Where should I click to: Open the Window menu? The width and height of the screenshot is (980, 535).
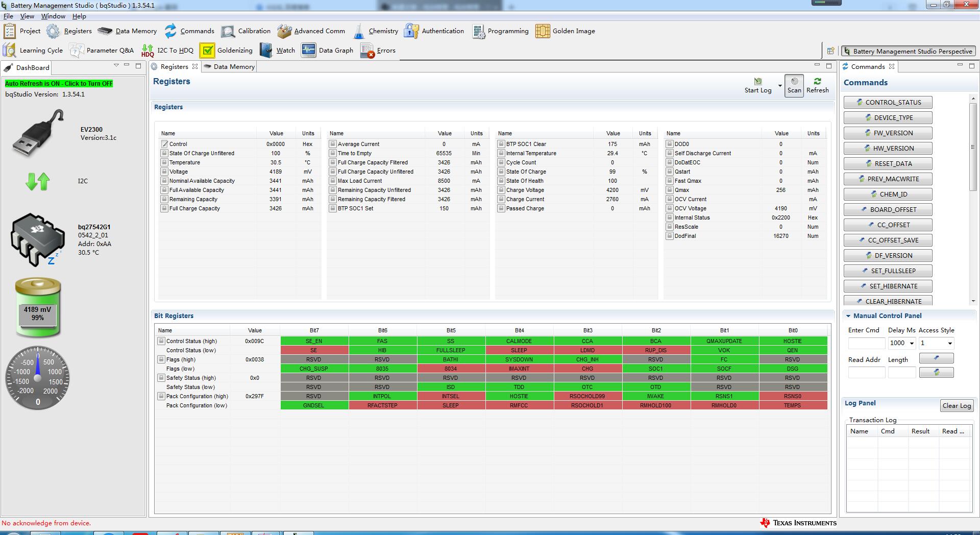pos(53,16)
